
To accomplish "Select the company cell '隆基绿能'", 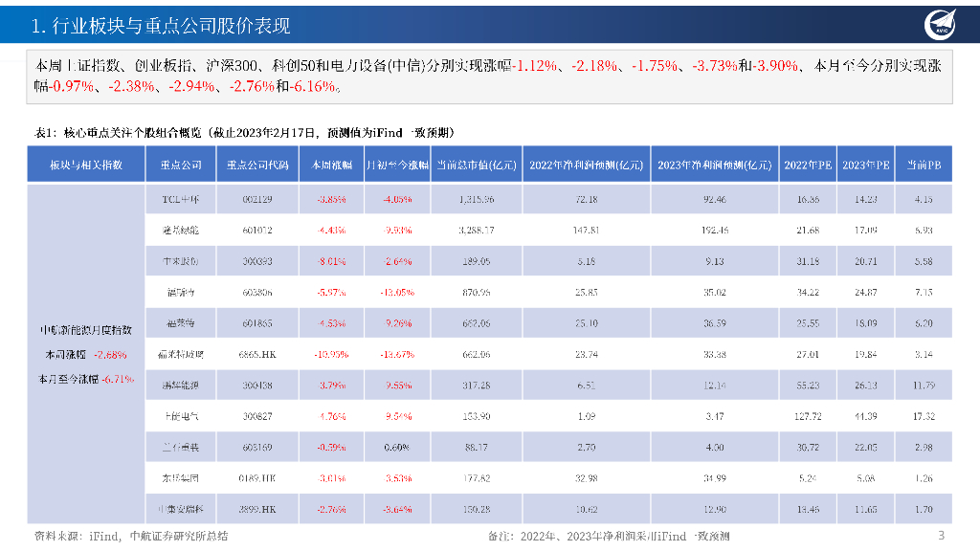I will click(x=181, y=231).
